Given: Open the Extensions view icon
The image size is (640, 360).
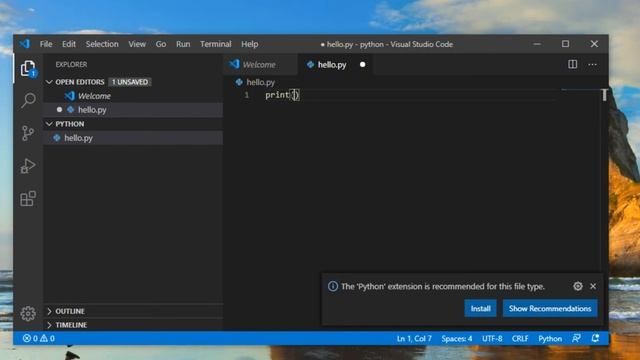Looking at the screenshot, I should (x=28, y=198).
